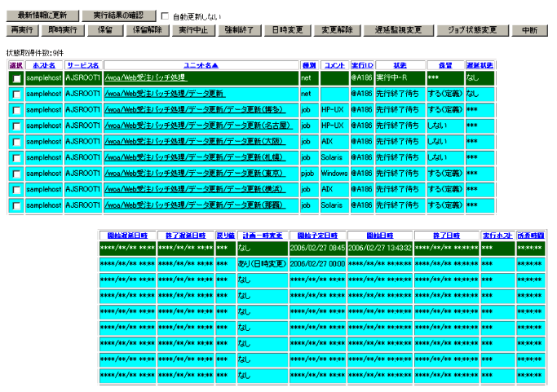Click the 最新情報に更新 button
557x392 pixels.
click(x=42, y=15)
